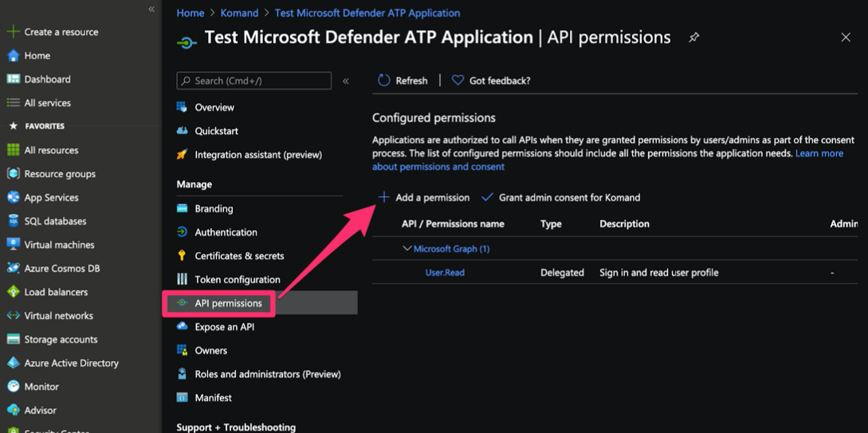Go to Komand breadcrumb
Screen dimensions: 868x433
[x=239, y=13]
